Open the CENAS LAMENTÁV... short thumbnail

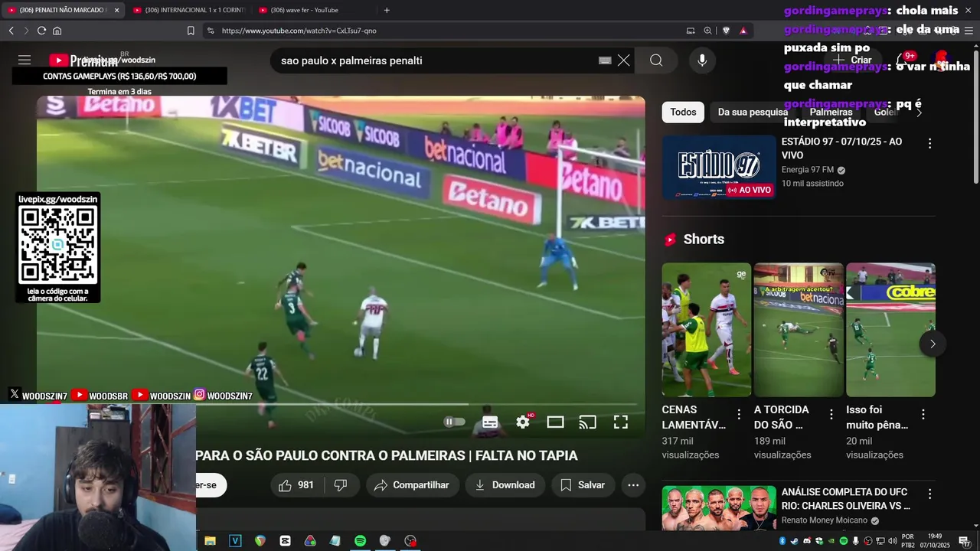click(707, 330)
